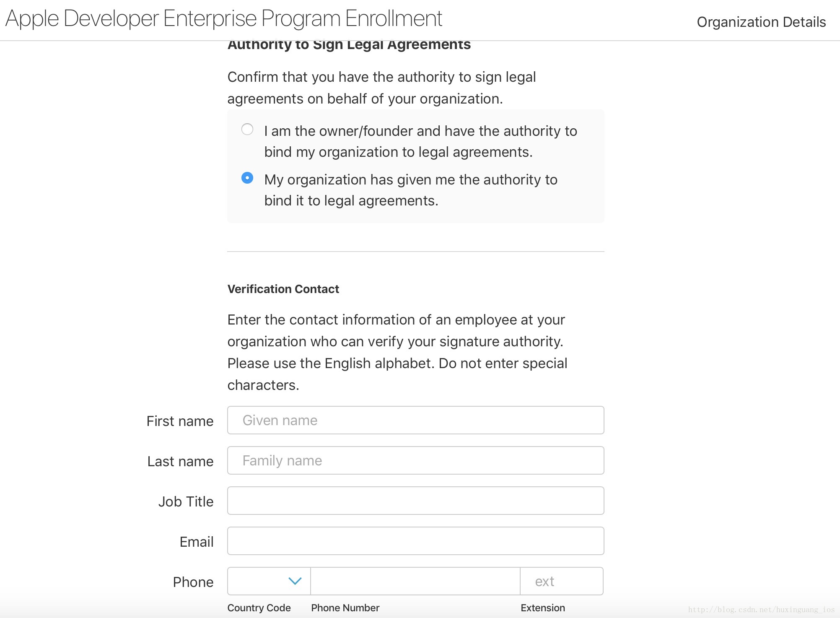The width and height of the screenshot is (840, 618).
Task: Click into the Last name field
Action: coord(415,460)
